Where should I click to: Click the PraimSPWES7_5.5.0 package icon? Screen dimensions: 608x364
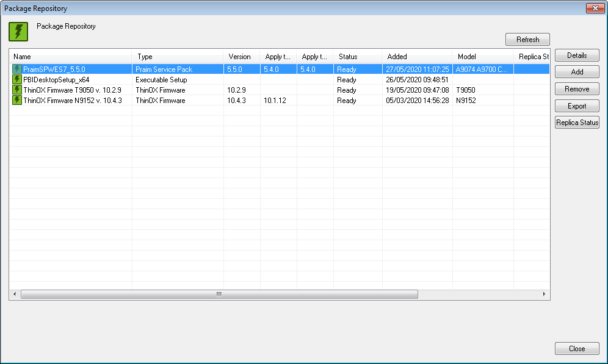16,69
